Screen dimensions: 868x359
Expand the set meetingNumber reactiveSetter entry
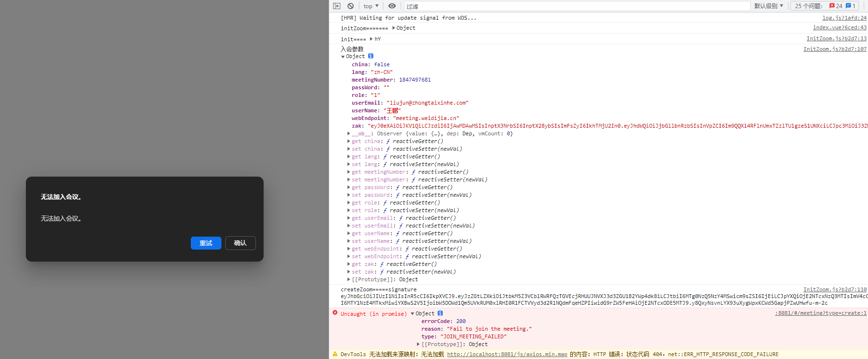[x=348, y=179]
